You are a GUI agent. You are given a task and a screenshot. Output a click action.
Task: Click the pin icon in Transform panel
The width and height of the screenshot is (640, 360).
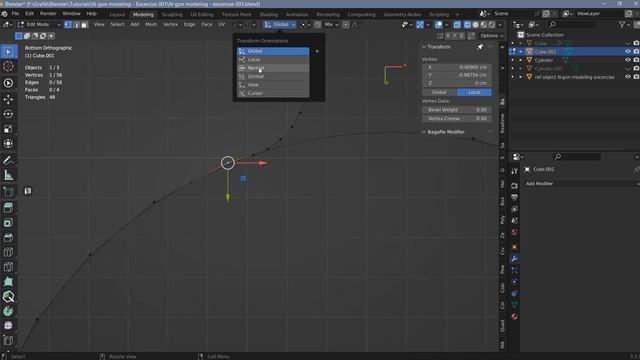(x=480, y=47)
